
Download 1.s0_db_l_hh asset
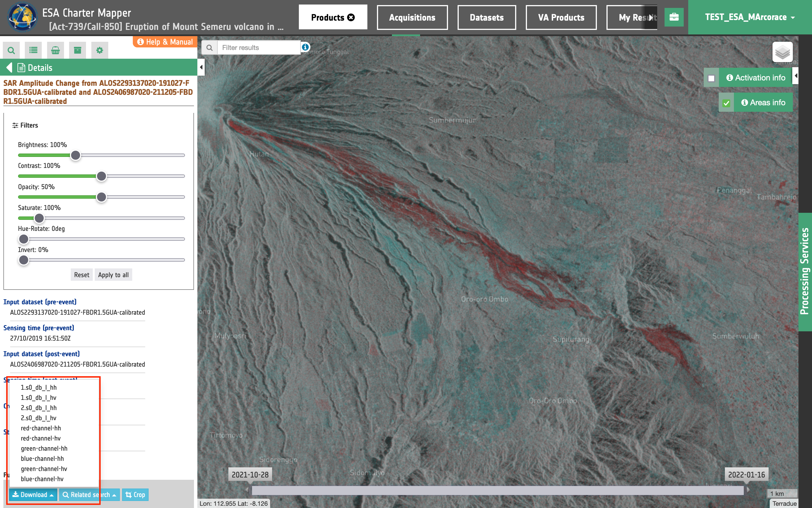[39, 387]
